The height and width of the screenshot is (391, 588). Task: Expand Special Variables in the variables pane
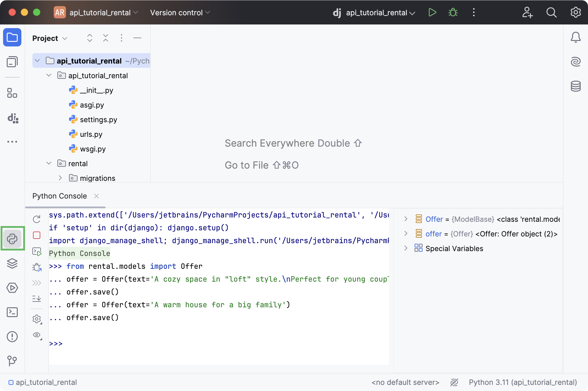pos(406,248)
